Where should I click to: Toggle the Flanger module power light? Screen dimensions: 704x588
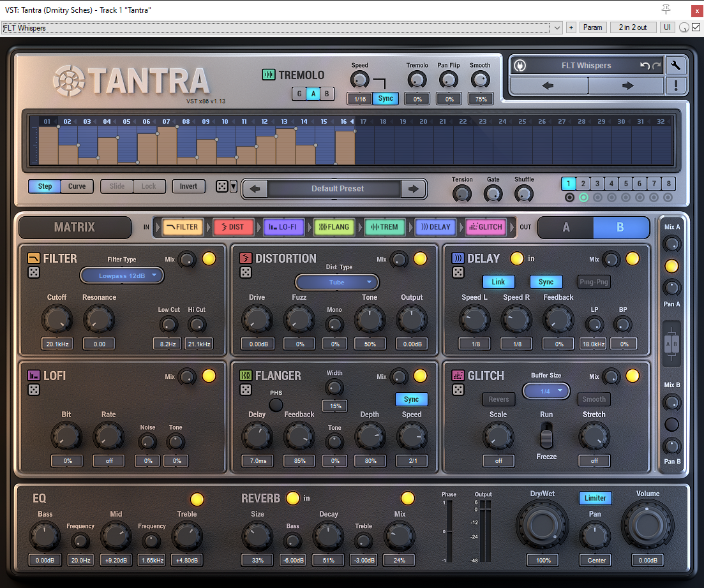click(x=420, y=376)
